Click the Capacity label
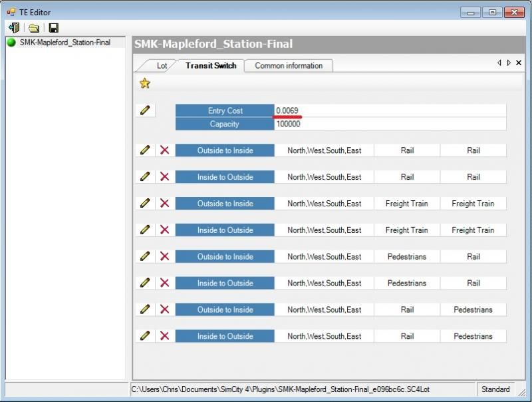The height and width of the screenshot is (402, 532). pyautogui.click(x=225, y=124)
